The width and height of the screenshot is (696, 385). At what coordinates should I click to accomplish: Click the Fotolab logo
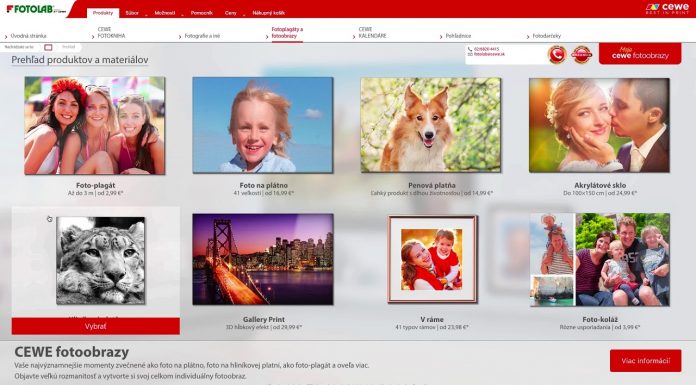click(x=36, y=9)
